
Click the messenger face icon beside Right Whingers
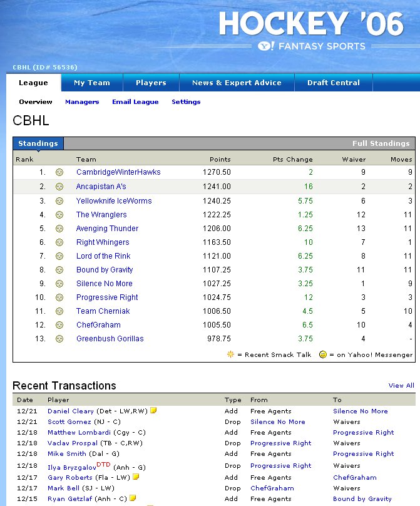click(59, 242)
